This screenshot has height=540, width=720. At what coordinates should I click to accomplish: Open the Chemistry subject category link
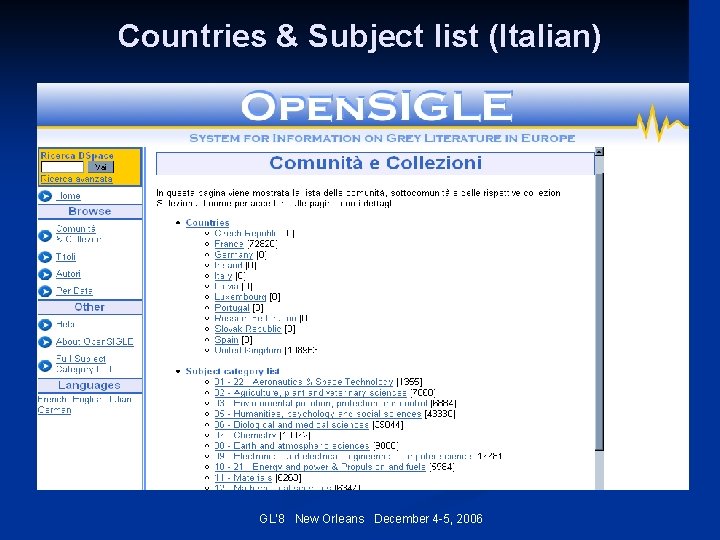point(246,435)
